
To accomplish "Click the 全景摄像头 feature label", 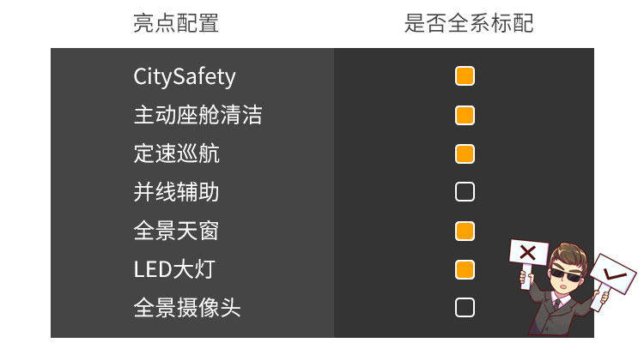I will coord(187,307).
